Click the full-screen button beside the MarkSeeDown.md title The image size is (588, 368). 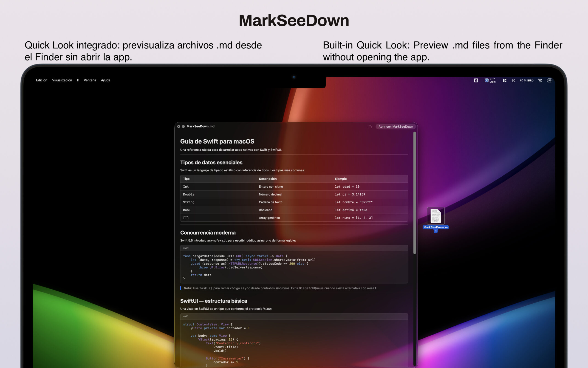184,126
